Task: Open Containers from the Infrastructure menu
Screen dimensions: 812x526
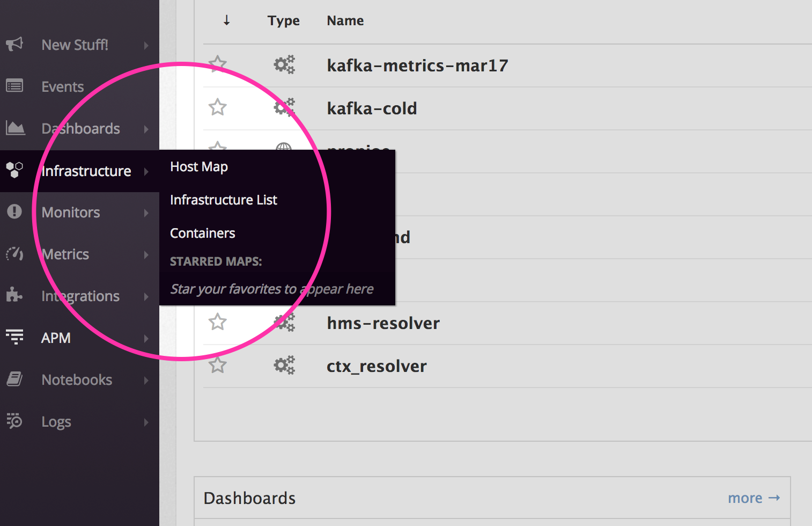Action: coord(202,233)
